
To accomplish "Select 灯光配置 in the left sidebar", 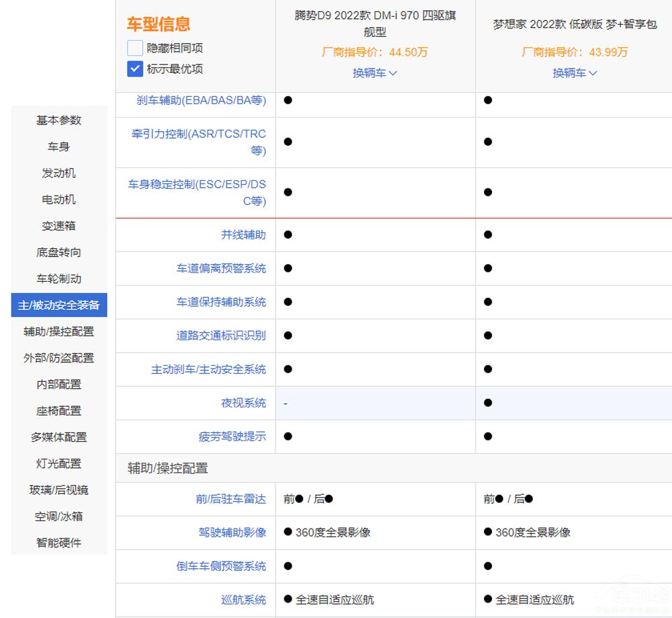I will pyautogui.click(x=59, y=463).
